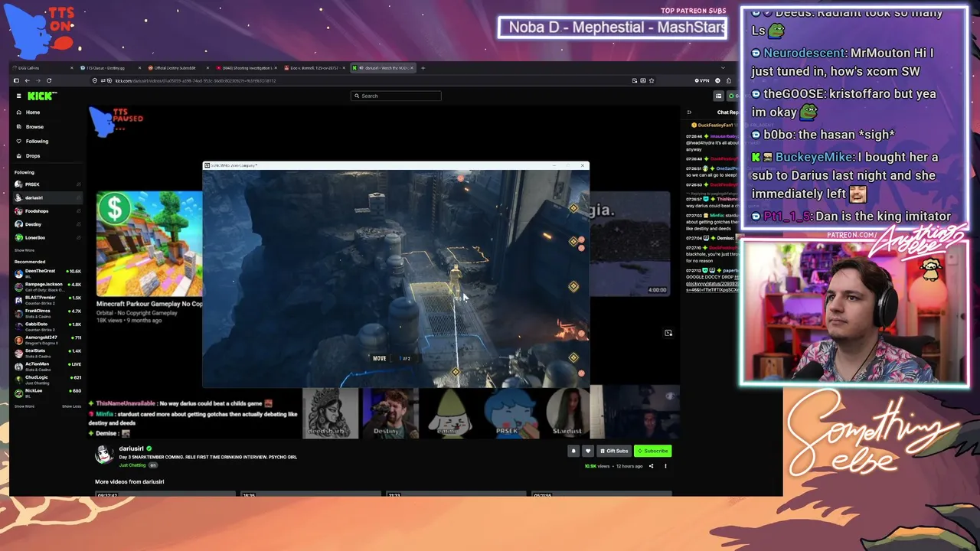Collapse the chat panel arrow
Screen dimensions: 980x551
pos(689,112)
